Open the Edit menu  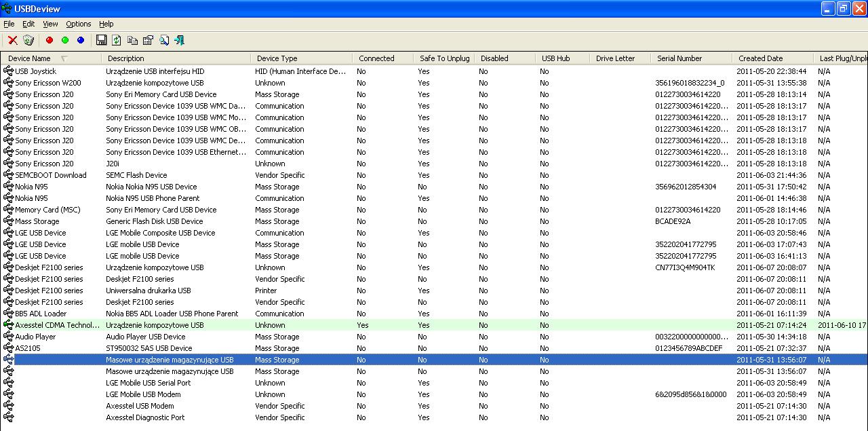28,24
